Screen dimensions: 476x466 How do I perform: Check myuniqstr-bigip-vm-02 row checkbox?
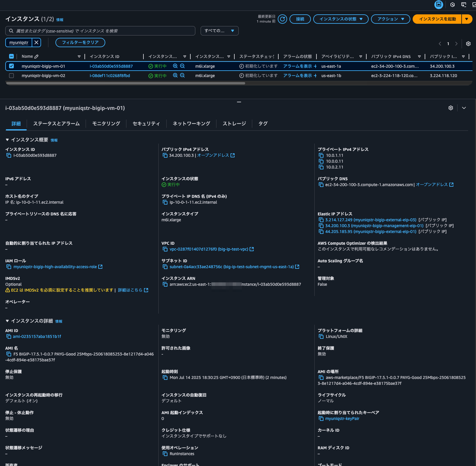pyautogui.click(x=11, y=76)
